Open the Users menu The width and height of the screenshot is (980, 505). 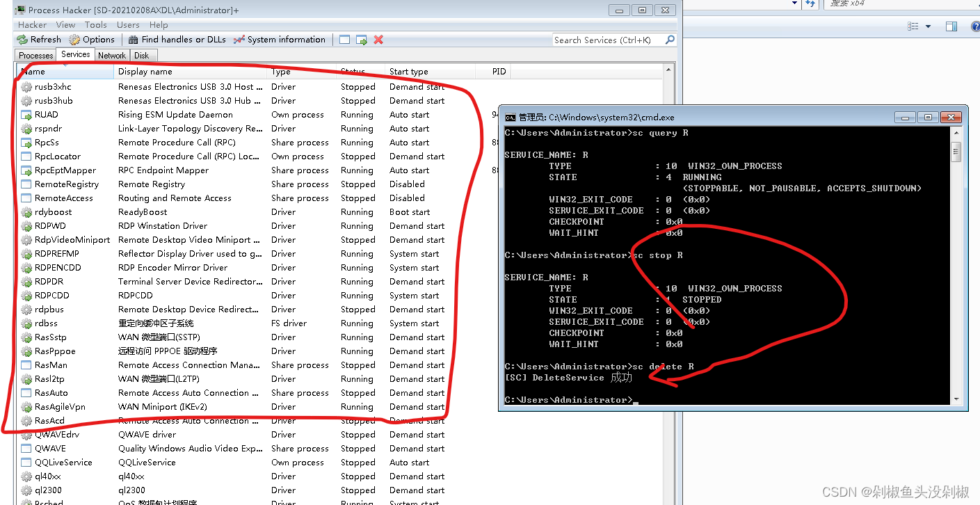(x=128, y=24)
